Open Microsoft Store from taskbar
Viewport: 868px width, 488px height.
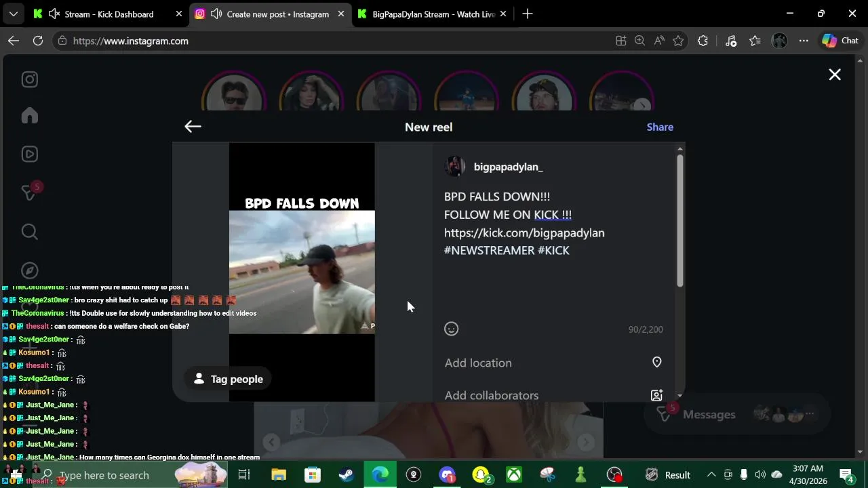pos(313,475)
